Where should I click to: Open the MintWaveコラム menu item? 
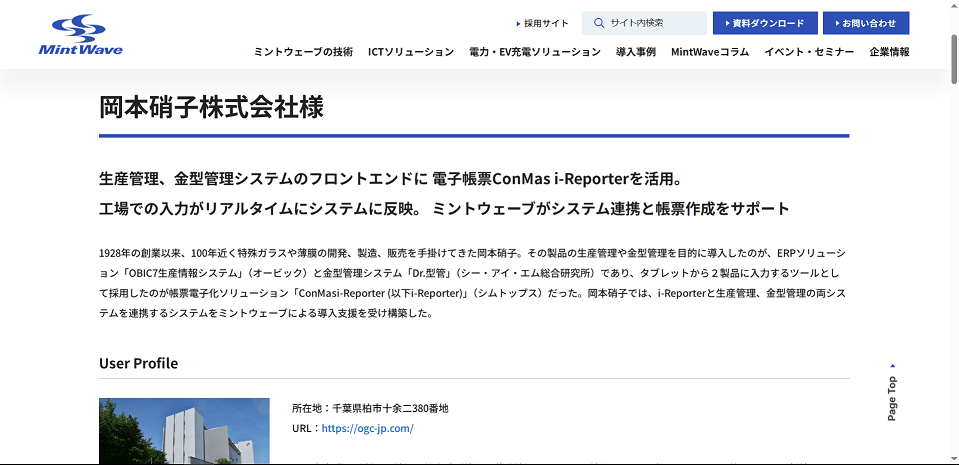click(710, 52)
